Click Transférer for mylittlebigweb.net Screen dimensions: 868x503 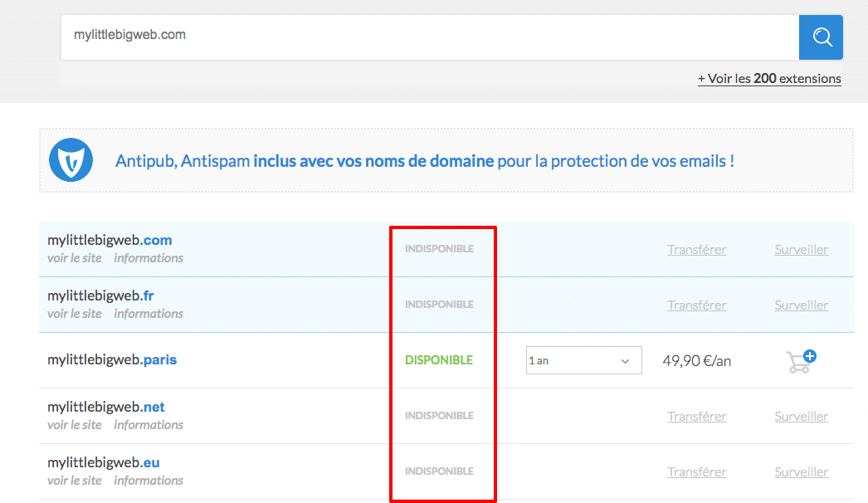click(696, 416)
